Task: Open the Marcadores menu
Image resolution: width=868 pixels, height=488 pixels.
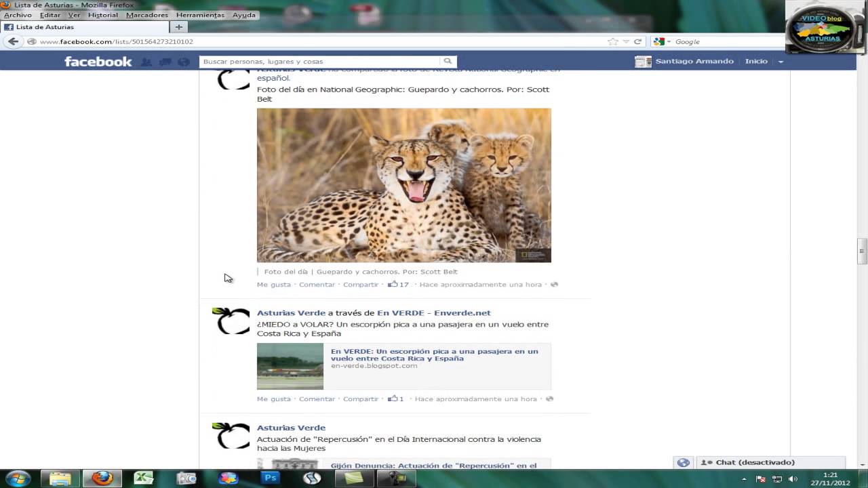Action: 147,15
